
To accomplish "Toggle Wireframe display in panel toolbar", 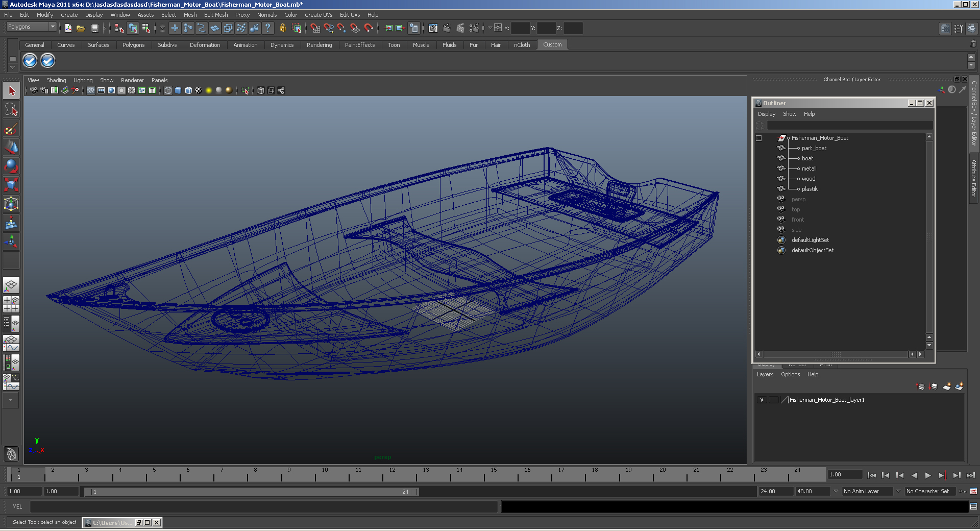I will (168, 90).
